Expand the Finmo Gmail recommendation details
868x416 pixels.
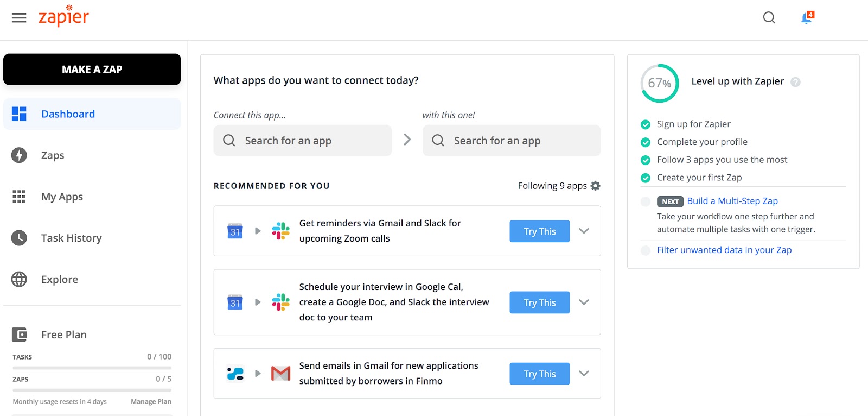(584, 374)
